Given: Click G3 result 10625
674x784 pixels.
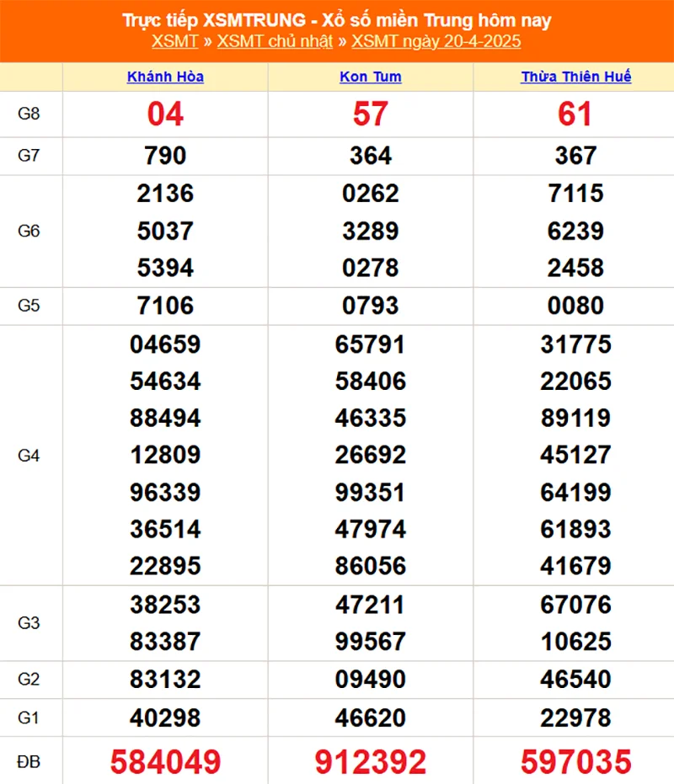Looking at the screenshot, I should [575, 642].
